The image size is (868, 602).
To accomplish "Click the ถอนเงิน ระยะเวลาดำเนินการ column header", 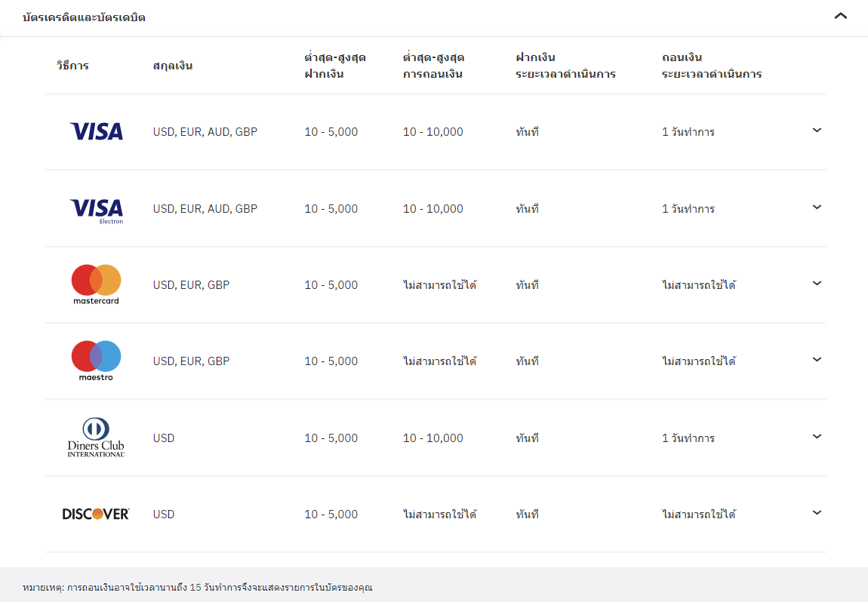I will coord(711,66).
